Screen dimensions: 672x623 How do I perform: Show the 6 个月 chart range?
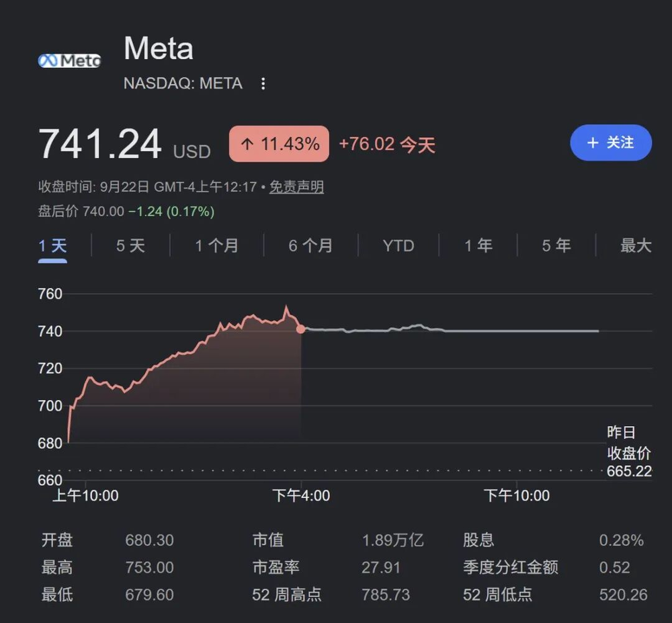tap(310, 246)
